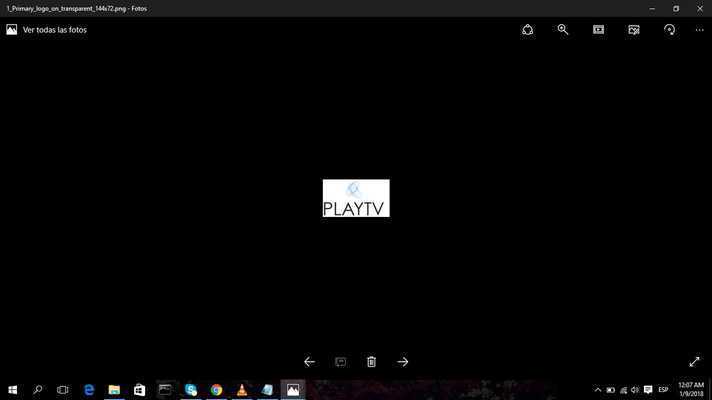The height and width of the screenshot is (400, 712).
Task: Click the Share icon in top toolbar
Action: click(528, 30)
